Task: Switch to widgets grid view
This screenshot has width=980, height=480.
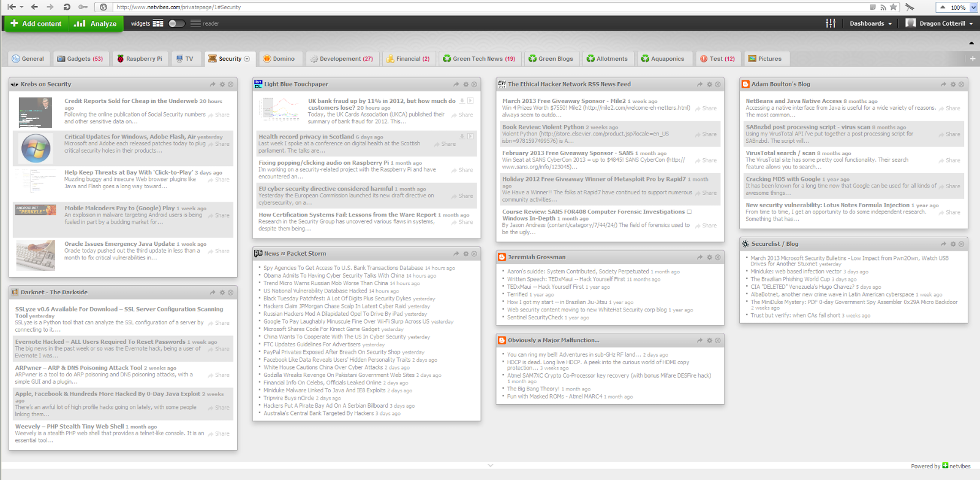Action: tap(158, 23)
